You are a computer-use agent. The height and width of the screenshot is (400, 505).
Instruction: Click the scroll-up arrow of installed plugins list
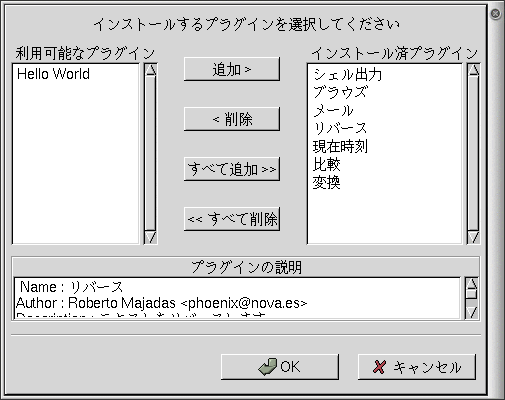(473, 70)
